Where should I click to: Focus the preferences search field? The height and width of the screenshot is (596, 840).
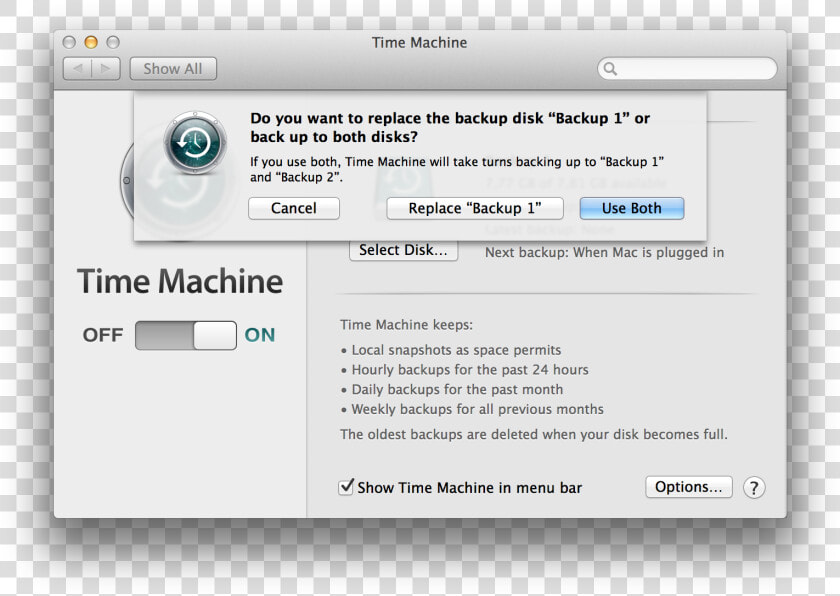[x=687, y=69]
